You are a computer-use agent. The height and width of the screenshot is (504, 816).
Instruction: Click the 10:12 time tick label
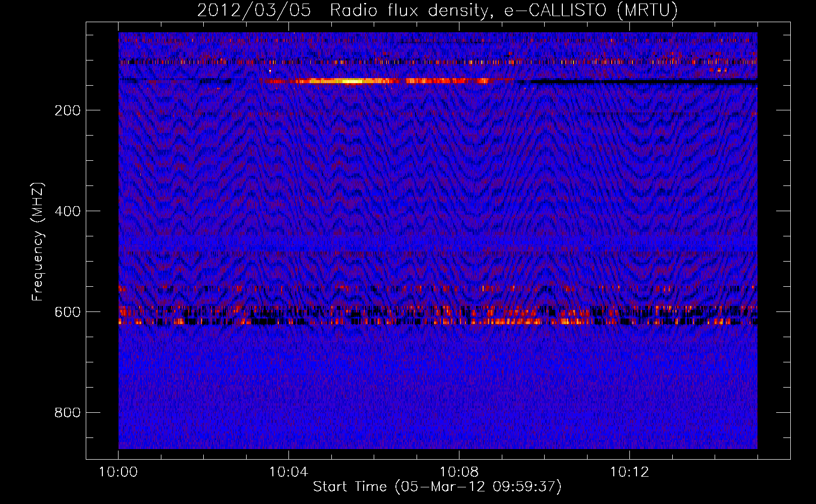point(629,472)
